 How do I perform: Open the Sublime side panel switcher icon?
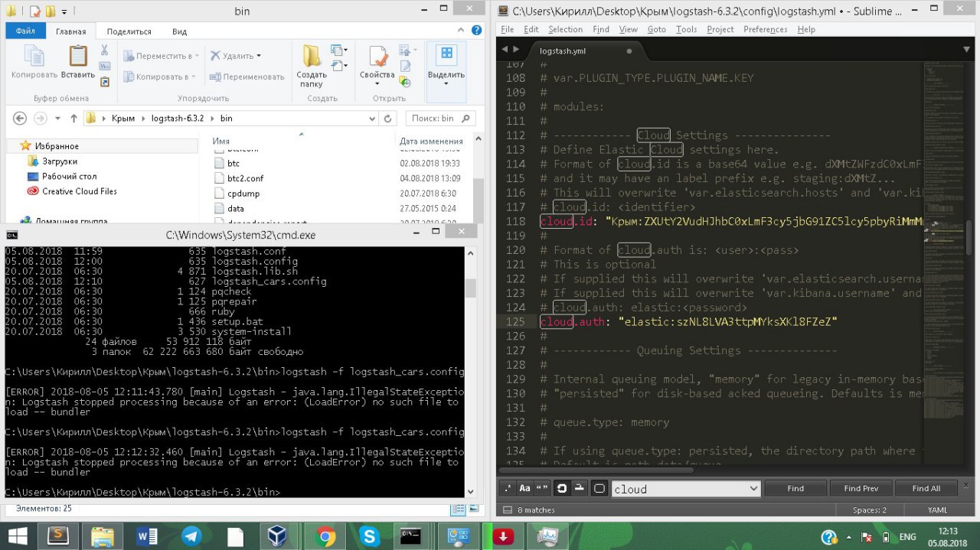coord(507,509)
